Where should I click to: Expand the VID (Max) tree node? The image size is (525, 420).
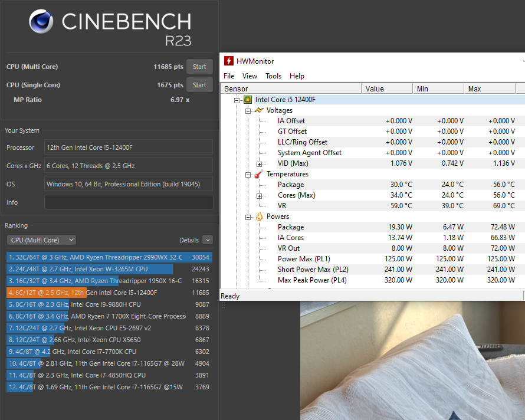click(259, 164)
